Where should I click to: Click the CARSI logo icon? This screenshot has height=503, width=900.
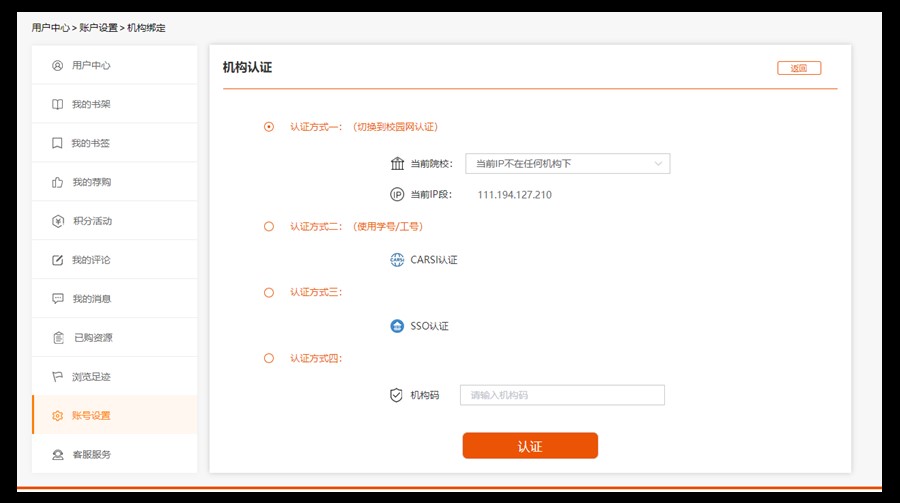click(x=397, y=260)
